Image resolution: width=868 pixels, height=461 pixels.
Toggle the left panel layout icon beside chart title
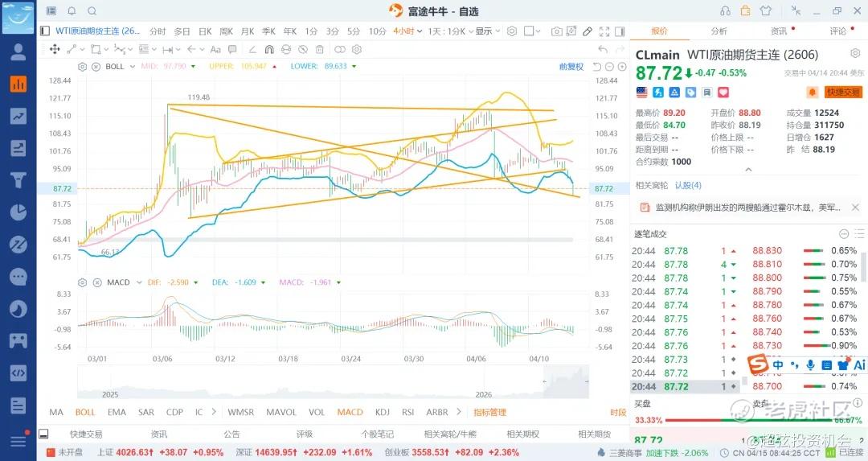(45, 31)
